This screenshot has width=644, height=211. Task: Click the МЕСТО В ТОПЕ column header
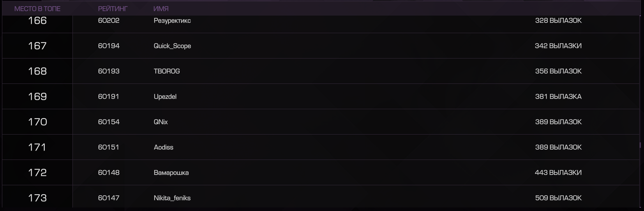37,9
